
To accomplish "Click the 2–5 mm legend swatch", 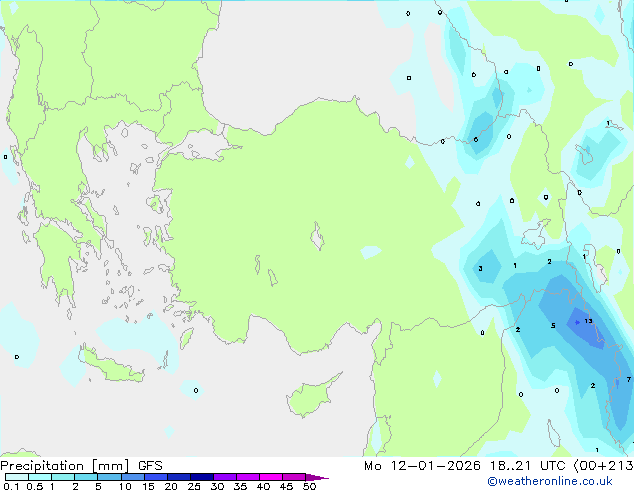I will pyautogui.click(x=86, y=477).
